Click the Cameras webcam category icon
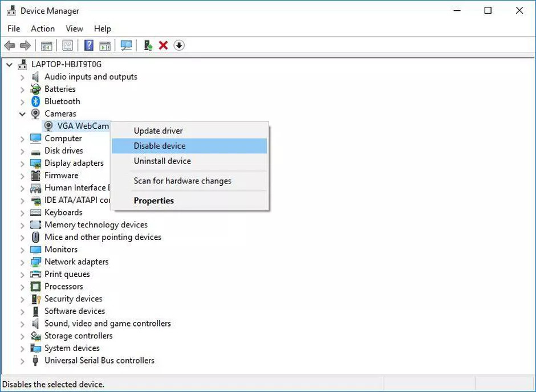Viewport: 536px width, 392px height. coord(35,114)
